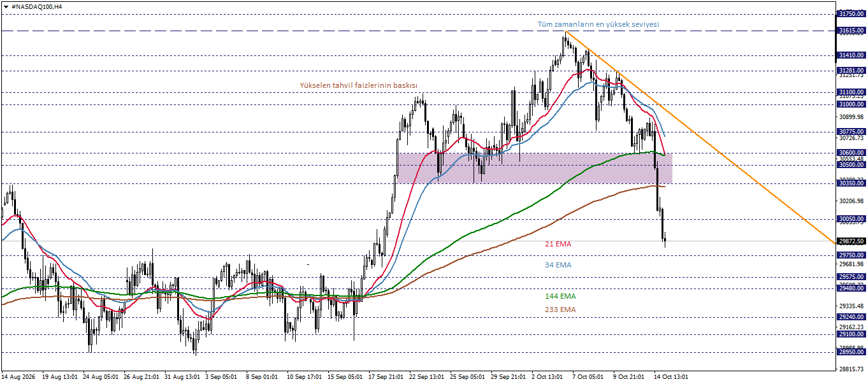Click the 31410.00 price level label
Viewport: 868px width, 384px height.
click(x=851, y=55)
